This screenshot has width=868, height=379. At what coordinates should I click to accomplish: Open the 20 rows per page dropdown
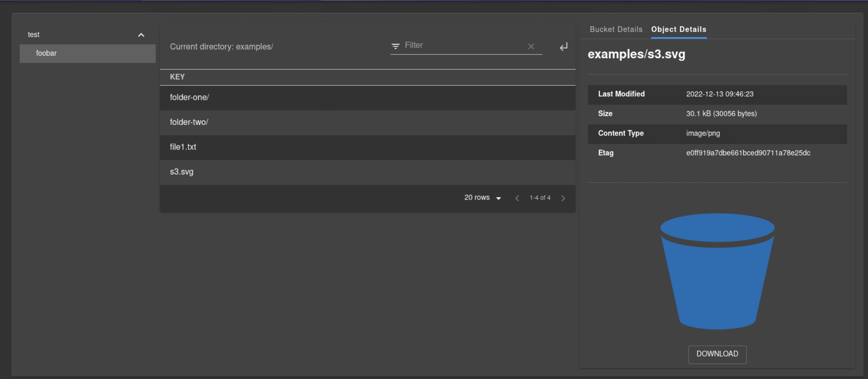click(x=483, y=198)
